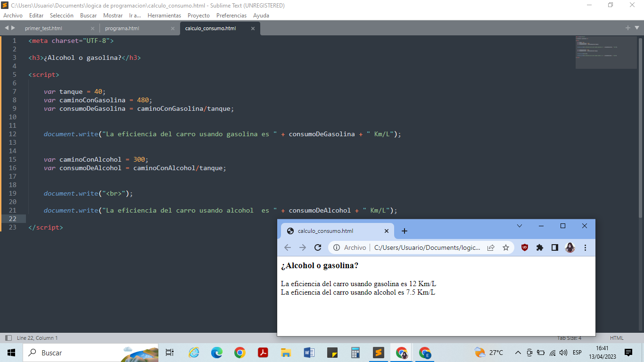This screenshot has height=362, width=644.
Task: Change Tab Size: 4 in status bar
Action: [569, 338]
